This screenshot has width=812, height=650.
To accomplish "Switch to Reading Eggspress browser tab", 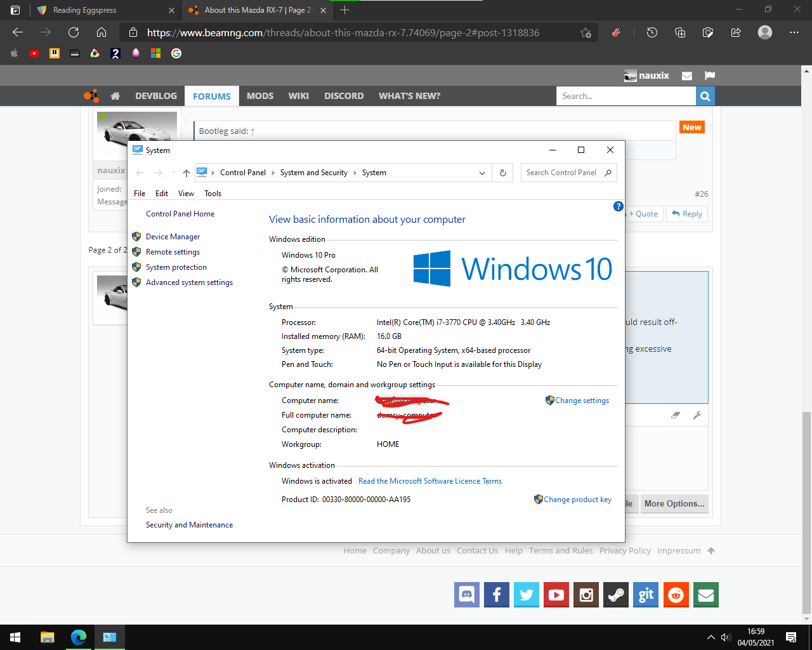I will pos(105,10).
